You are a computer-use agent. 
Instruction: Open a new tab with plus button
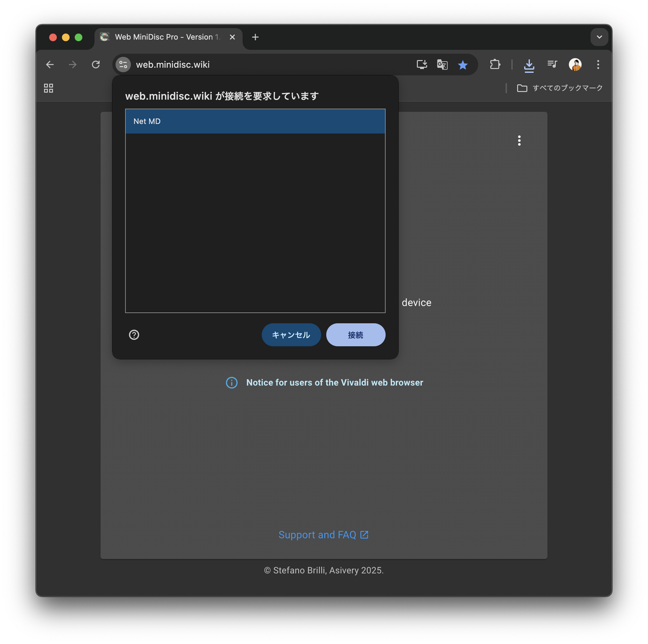(x=255, y=37)
